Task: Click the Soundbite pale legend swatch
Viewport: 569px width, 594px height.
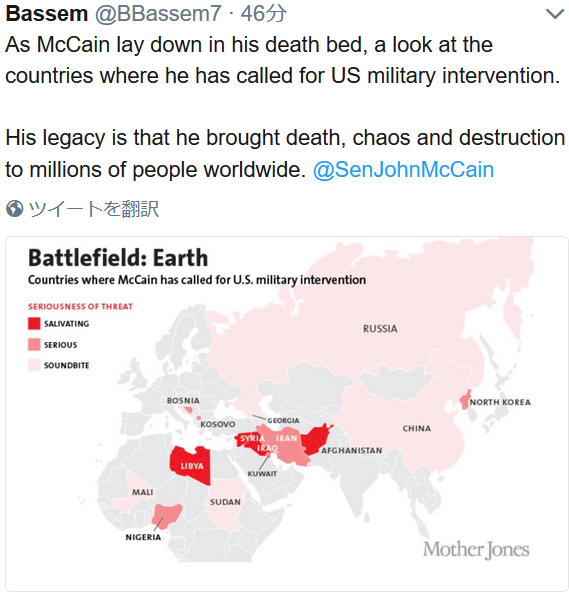Action: point(34,365)
